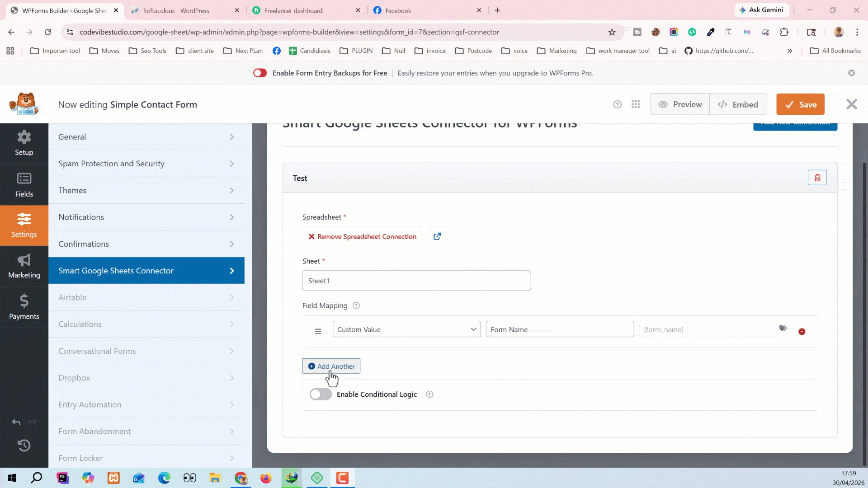This screenshot has width=868, height=488.
Task: Open the WPForms apps grid menu
Action: (636, 104)
